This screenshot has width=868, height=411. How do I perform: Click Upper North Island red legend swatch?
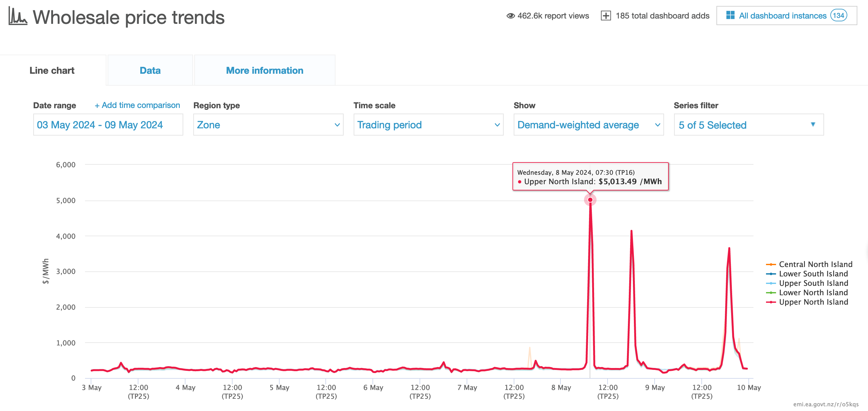coord(771,302)
